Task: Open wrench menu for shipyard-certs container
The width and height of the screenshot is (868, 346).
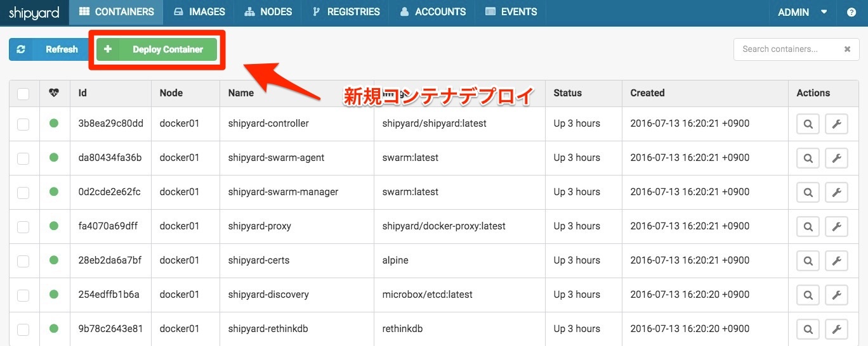Action: click(836, 261)
